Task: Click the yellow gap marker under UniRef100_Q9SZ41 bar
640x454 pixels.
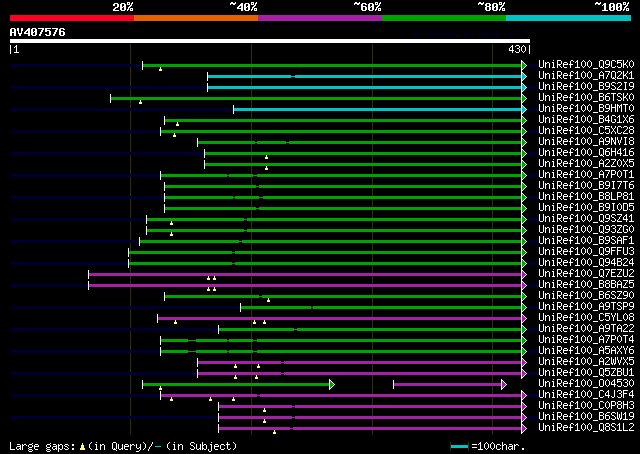Action: pyautogui.click(x=171, y=223)
